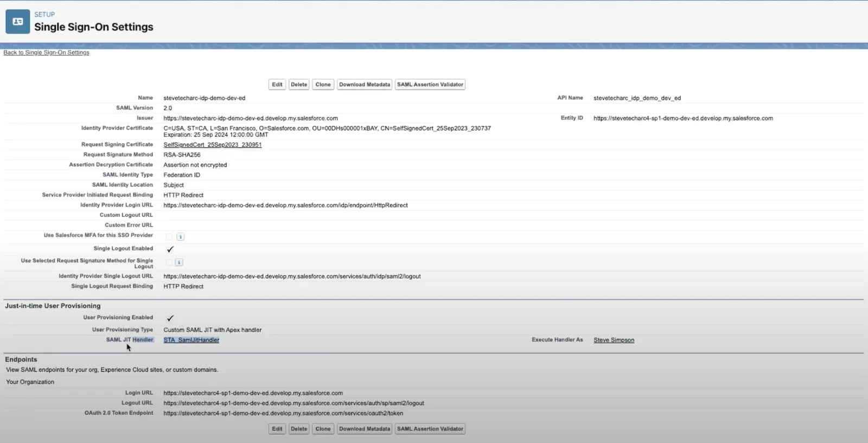The height and width of the screenshot is (443, 868).
Task: Click the Single Logout Enabled checkmark
Action: 170,249
